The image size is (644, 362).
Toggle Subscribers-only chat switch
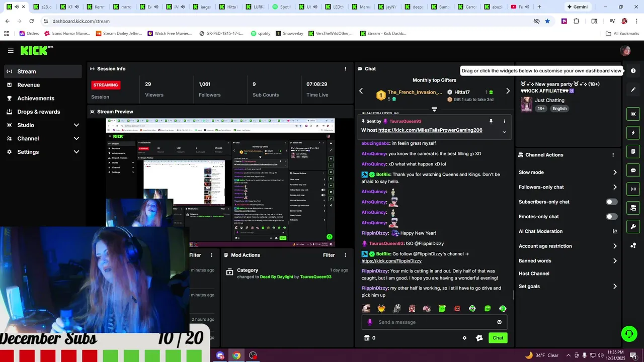point(611,202)
